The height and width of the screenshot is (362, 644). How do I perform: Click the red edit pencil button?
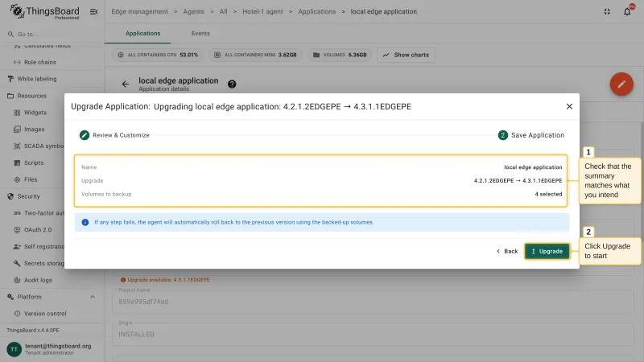pyautogui.click(x=621, y=84)
